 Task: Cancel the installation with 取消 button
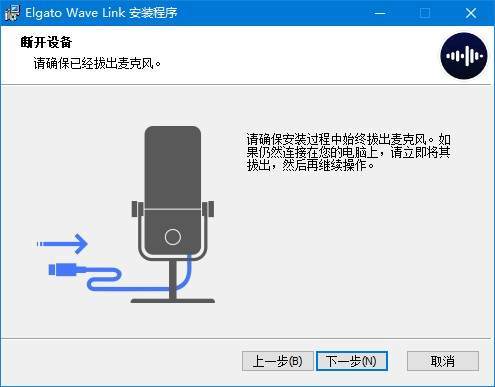tap(443, 361)
